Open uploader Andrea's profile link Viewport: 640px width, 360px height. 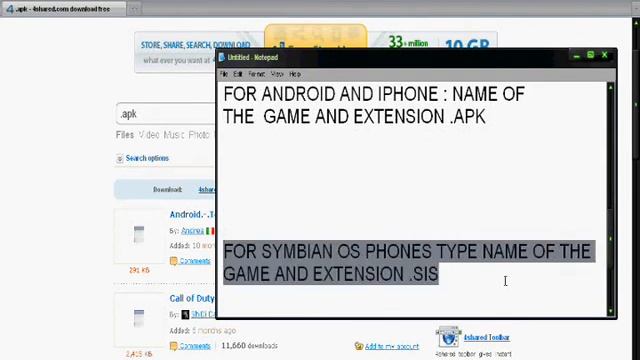click(192, 231)
